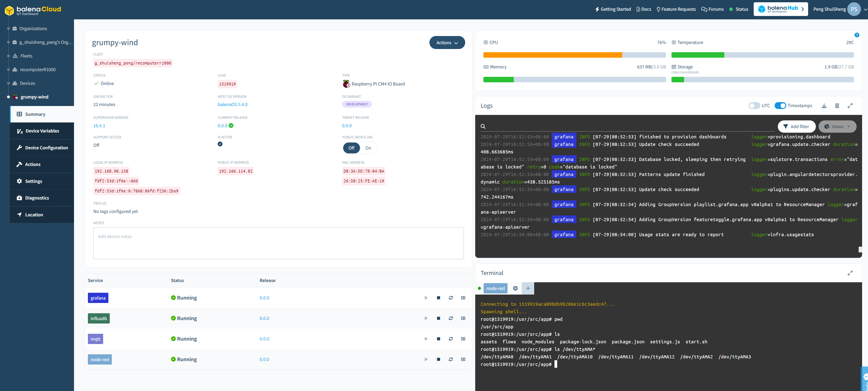The width and height of the screenshot is (868, 391).
Task: Open Diagnostics in sidebar
Action: pyautogui.click(x=42, y=198)
